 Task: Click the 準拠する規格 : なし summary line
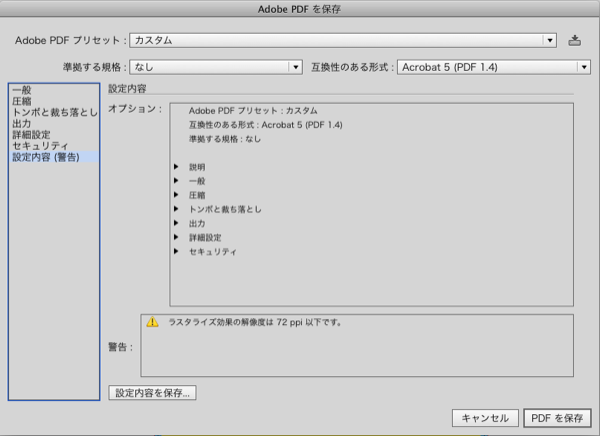[225, 139]
